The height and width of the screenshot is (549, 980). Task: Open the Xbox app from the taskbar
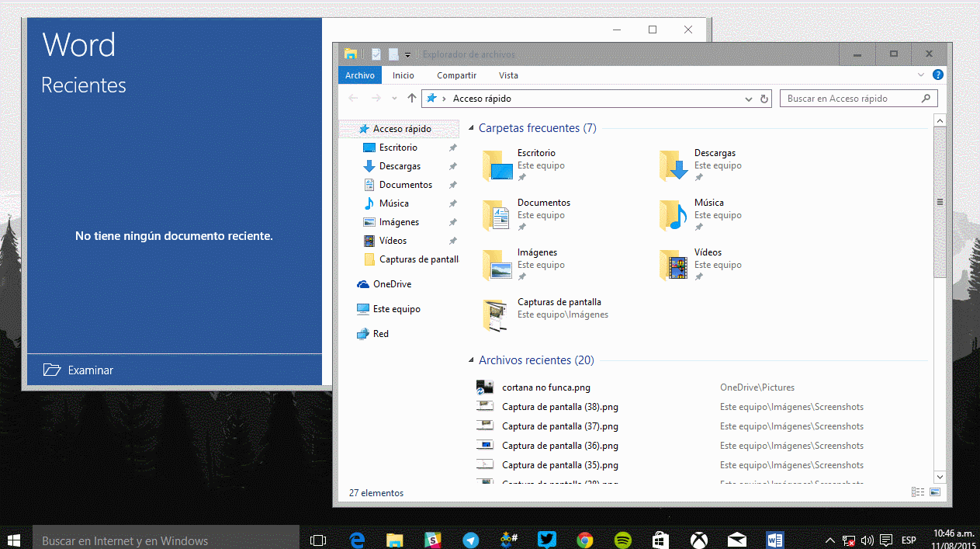click(699, 540)
